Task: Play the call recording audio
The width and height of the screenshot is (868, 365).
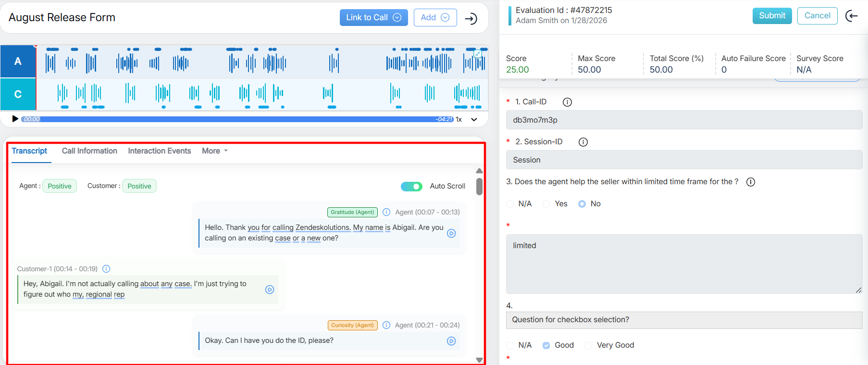Action: (15, 119)
